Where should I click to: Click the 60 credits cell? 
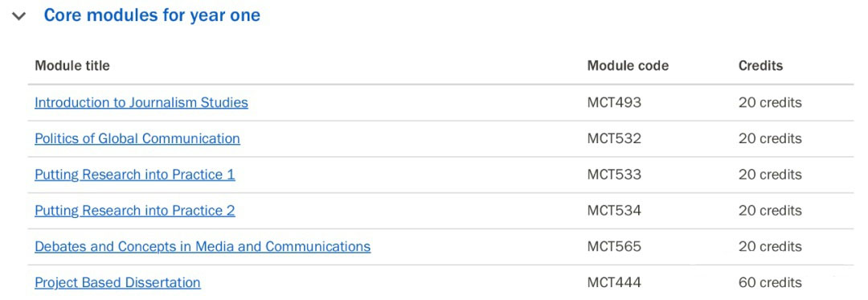770,282
